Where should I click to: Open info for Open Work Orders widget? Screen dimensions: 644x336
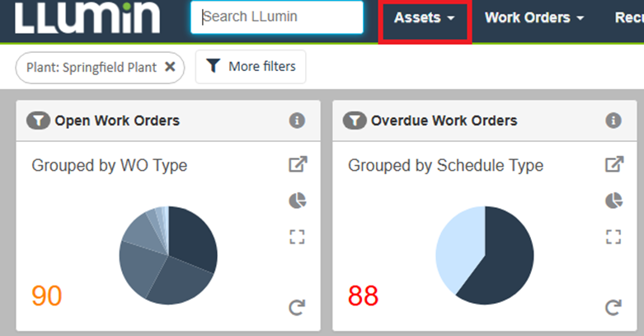[297, 121]
